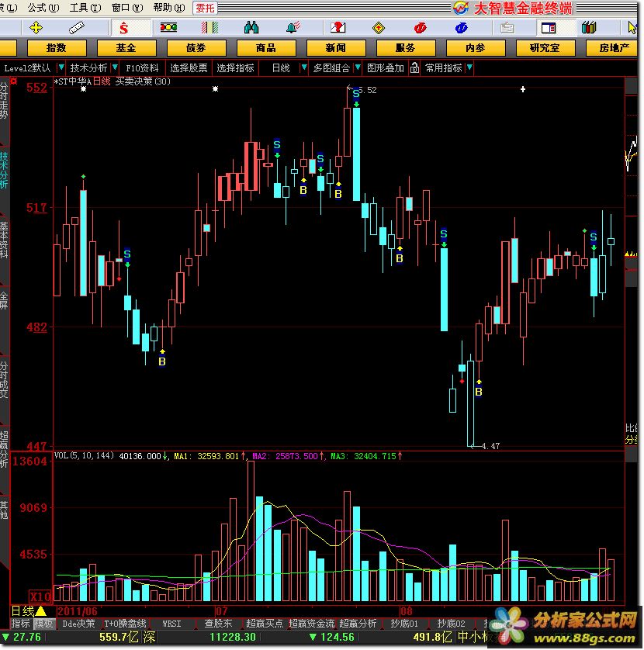The image size is (644, 650).
Task: Select the T+0操盘线 indicator tab
Action: coord(125,624)
